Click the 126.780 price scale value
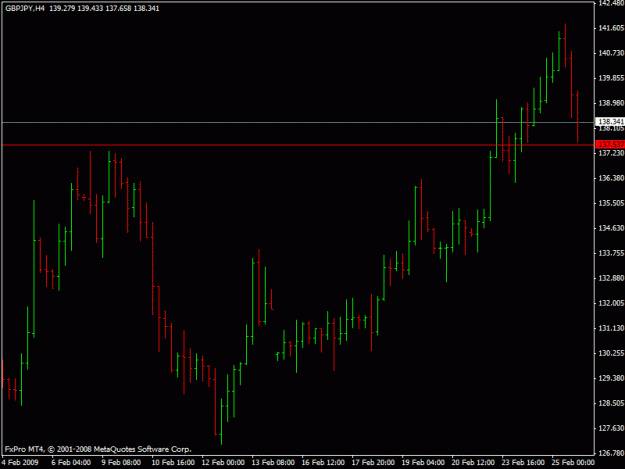 click(611, 453)
